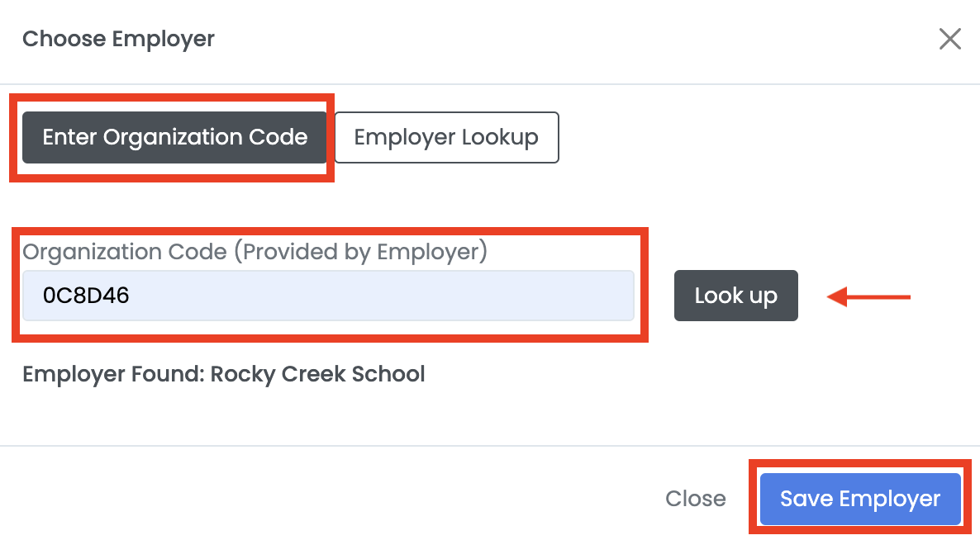Screen dimensions: 980x540
Task: Switch to the Employer Lookup tab
Action: [446, 137]
